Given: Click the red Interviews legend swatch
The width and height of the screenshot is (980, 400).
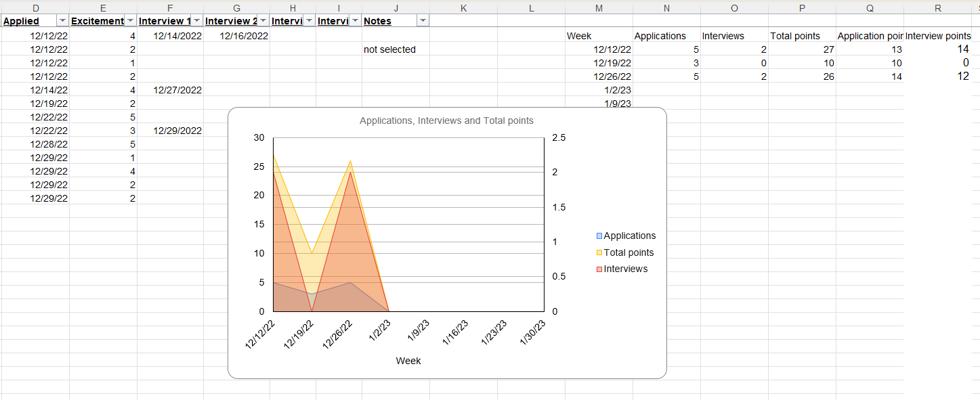Looking at the screenshot, I should coord(599,269).
